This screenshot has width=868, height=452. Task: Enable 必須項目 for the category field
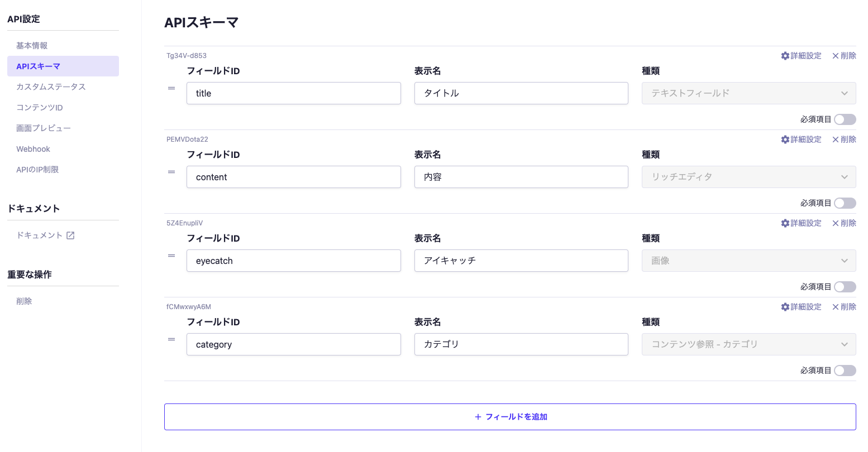[845, 371]
